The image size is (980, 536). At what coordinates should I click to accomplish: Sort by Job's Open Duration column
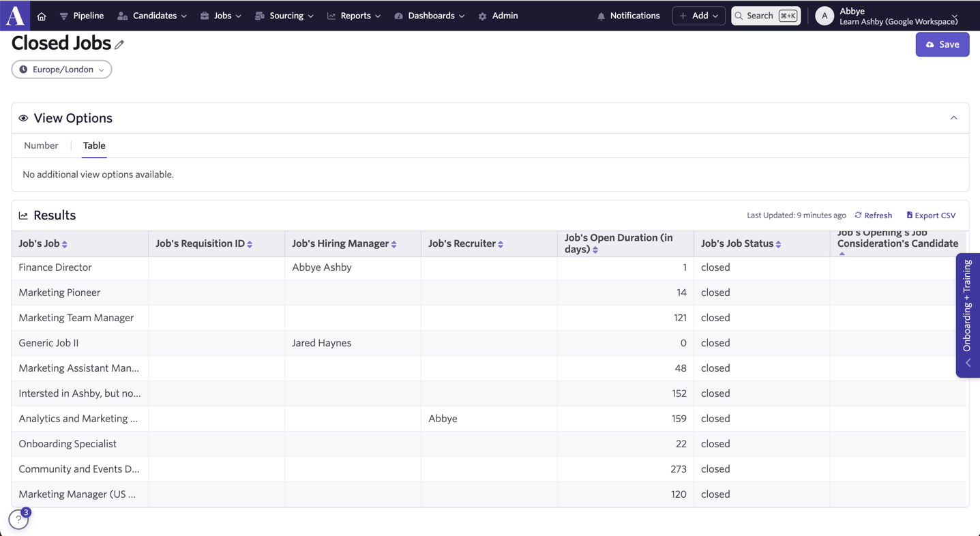(x=595, y=250)
